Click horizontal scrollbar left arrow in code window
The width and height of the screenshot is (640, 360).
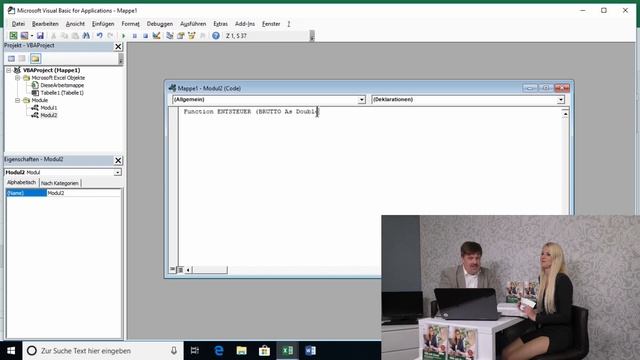[x=188, y=269]
